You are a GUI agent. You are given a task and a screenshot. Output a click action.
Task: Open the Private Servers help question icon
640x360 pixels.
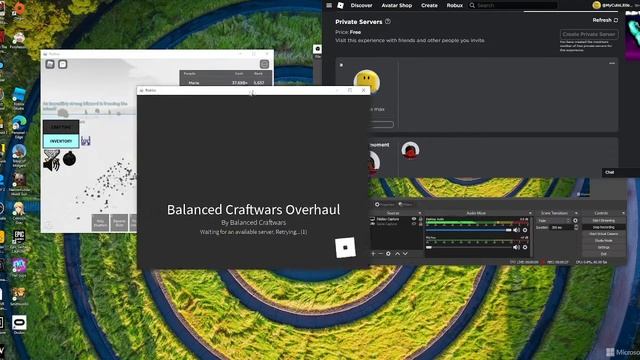[x=388, y=21]
